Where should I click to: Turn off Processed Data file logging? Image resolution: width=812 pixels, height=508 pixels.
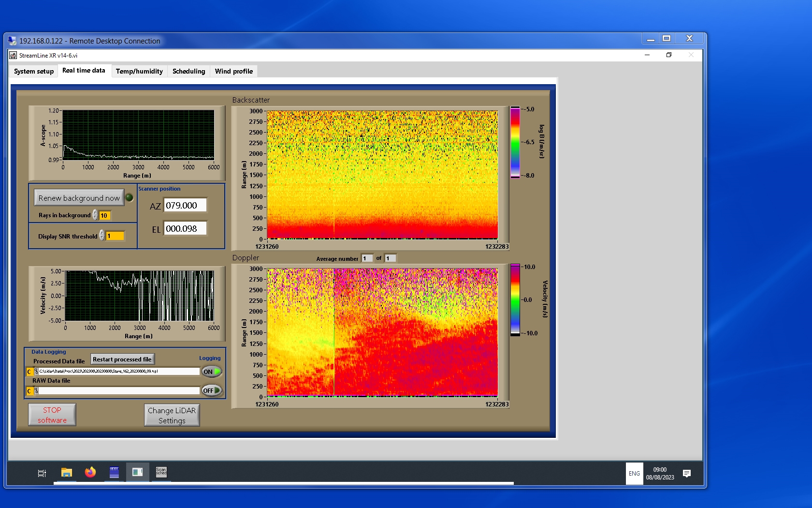(x=212, y=372)
